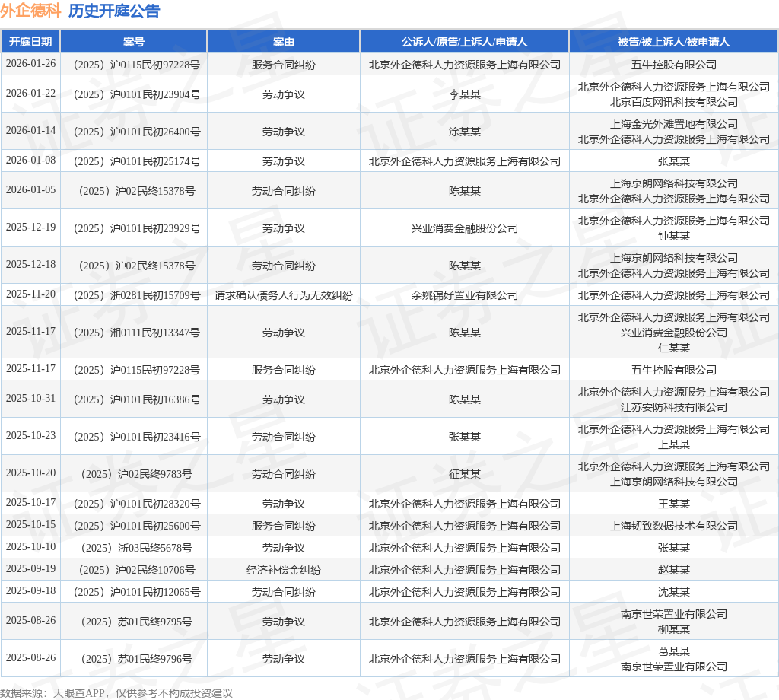Select date 2025-10-23
This screenshot has height=700, width=779.
pyautogui.click(x=30, y=436)
